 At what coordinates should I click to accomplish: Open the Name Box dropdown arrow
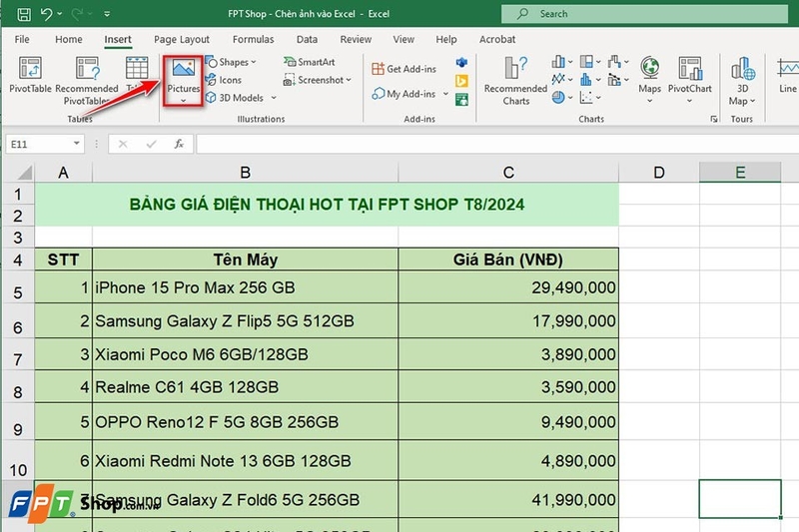click(77, 144)
